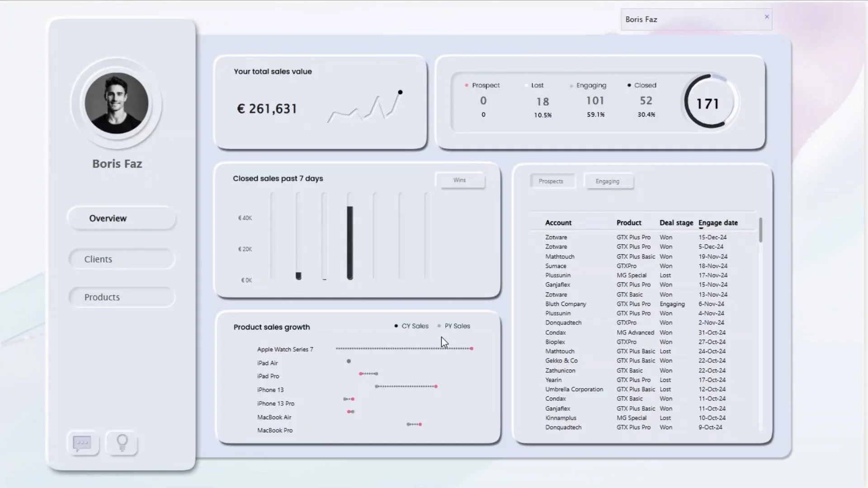This screenshot has width=868, height=488.
Task: Click sparkline end point dot
Action: [x=400, y=92]
